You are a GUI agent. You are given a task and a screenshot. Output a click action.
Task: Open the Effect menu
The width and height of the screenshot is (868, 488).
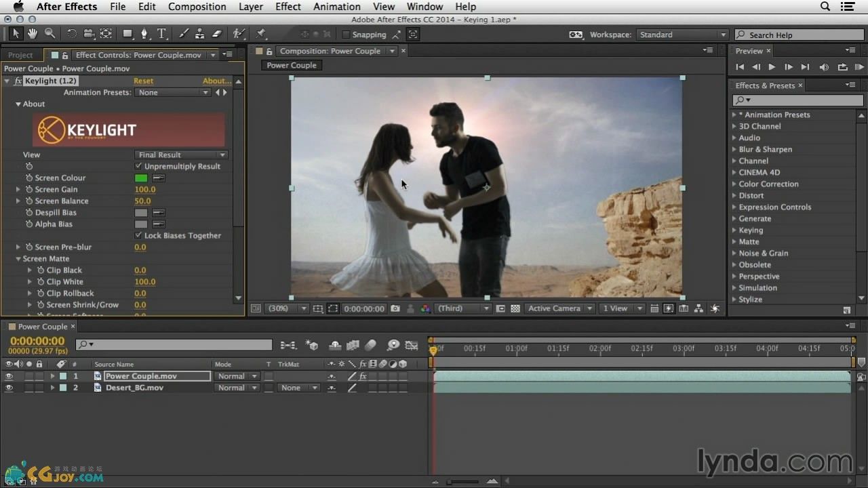[288, 7]
